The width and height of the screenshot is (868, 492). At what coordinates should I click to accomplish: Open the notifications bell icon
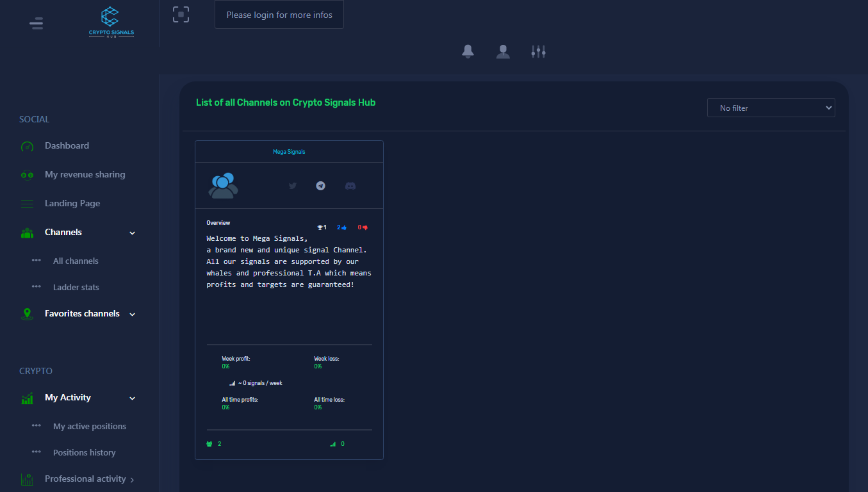click(x=468, y=51)
